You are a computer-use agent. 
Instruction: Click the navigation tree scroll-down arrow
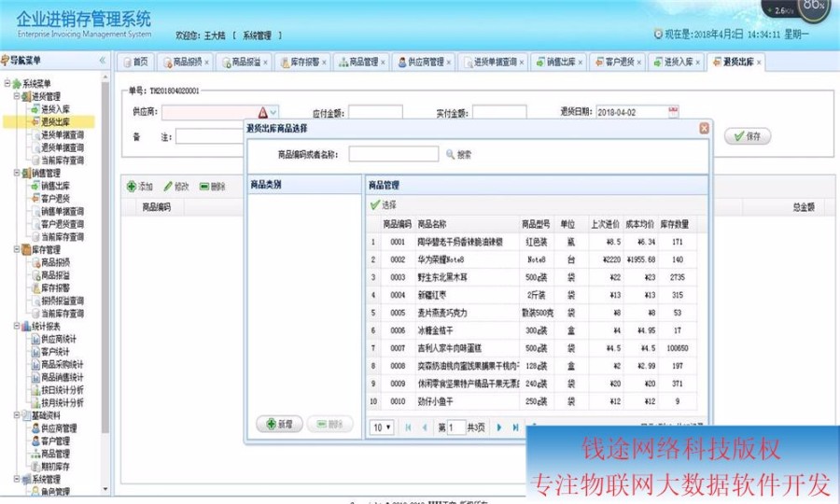click(x=105, y=489)
